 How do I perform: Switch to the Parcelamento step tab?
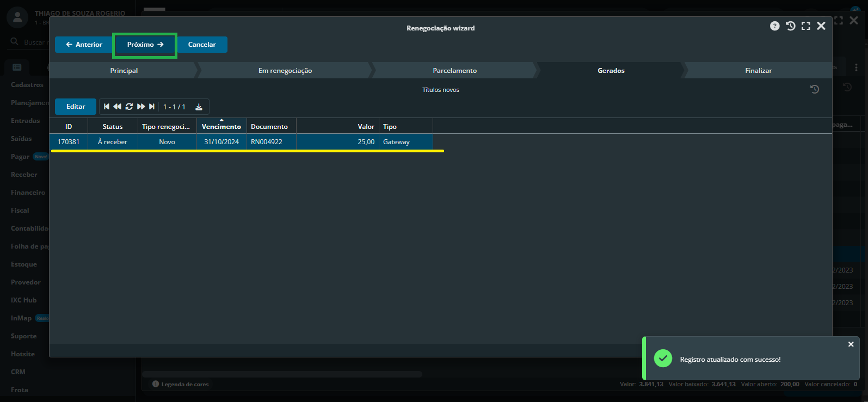click(x=454, y=71)
